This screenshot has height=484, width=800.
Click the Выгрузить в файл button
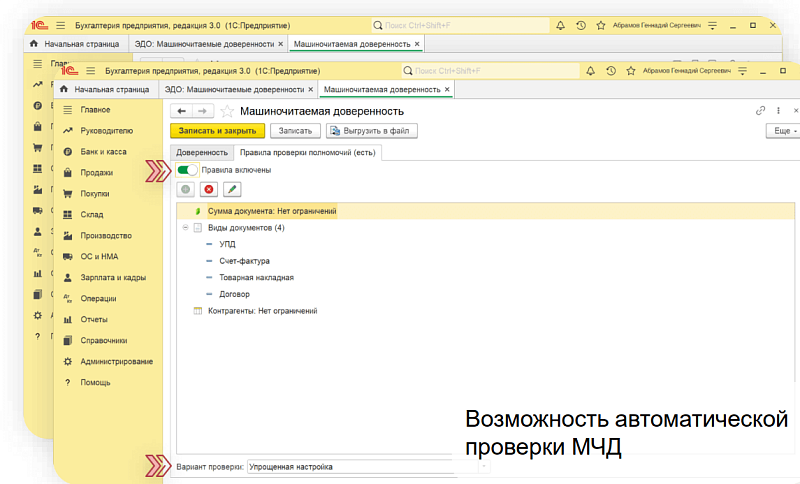[371, 131]
